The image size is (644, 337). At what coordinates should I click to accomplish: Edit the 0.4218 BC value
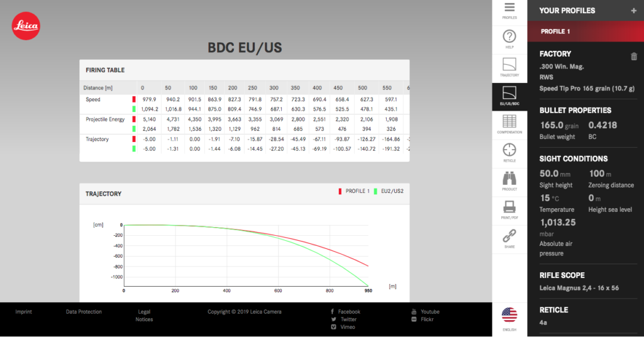(x=602, y=125)
